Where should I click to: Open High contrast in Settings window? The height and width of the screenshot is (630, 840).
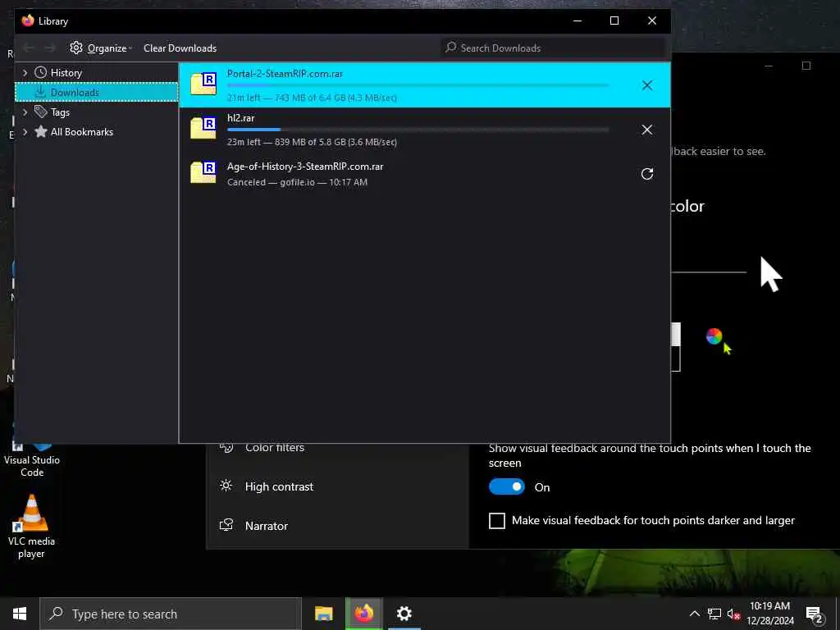click(279, 486)
